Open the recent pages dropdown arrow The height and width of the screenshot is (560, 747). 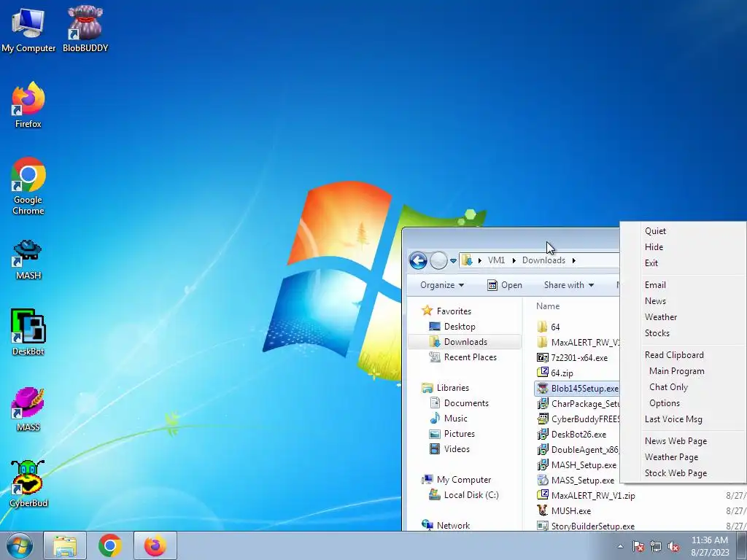tap(453, 260)
